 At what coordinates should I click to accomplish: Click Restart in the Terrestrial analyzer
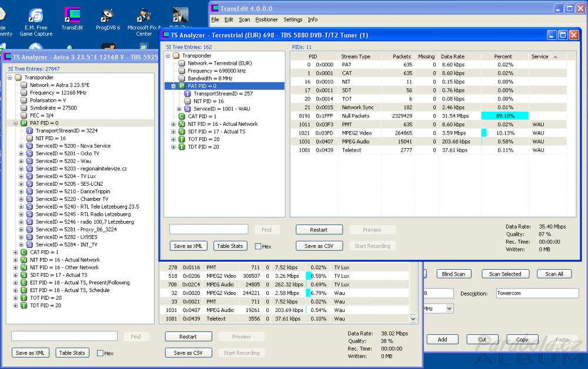319,230
